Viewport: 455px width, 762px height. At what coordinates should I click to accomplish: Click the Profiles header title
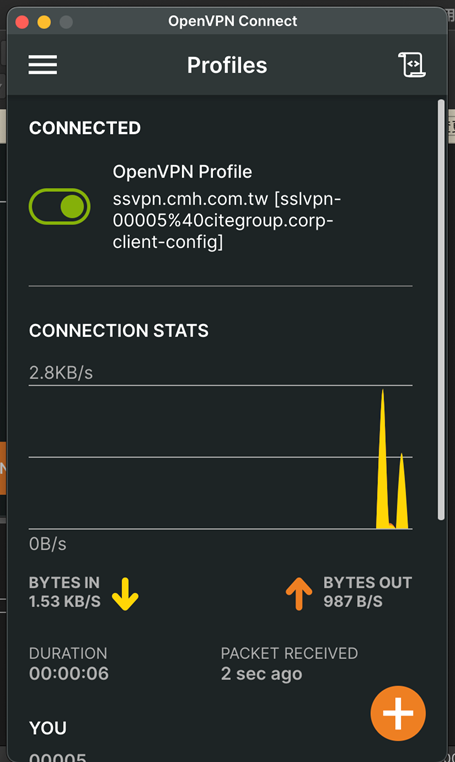click(x=227, y=65)
